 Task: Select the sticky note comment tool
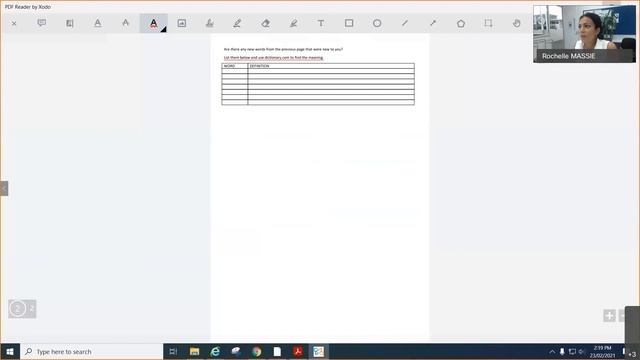(42, 23)
